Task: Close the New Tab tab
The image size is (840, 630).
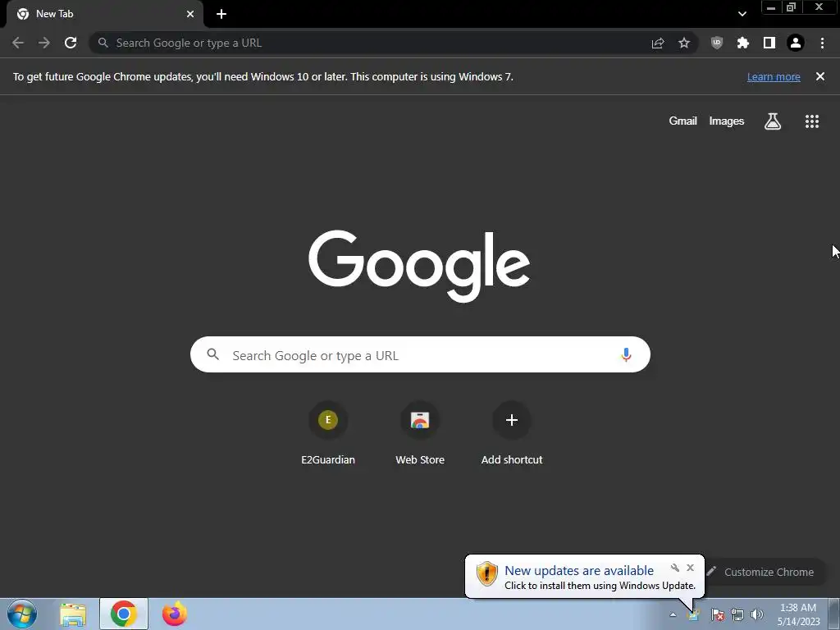Action: pos(190,14)
